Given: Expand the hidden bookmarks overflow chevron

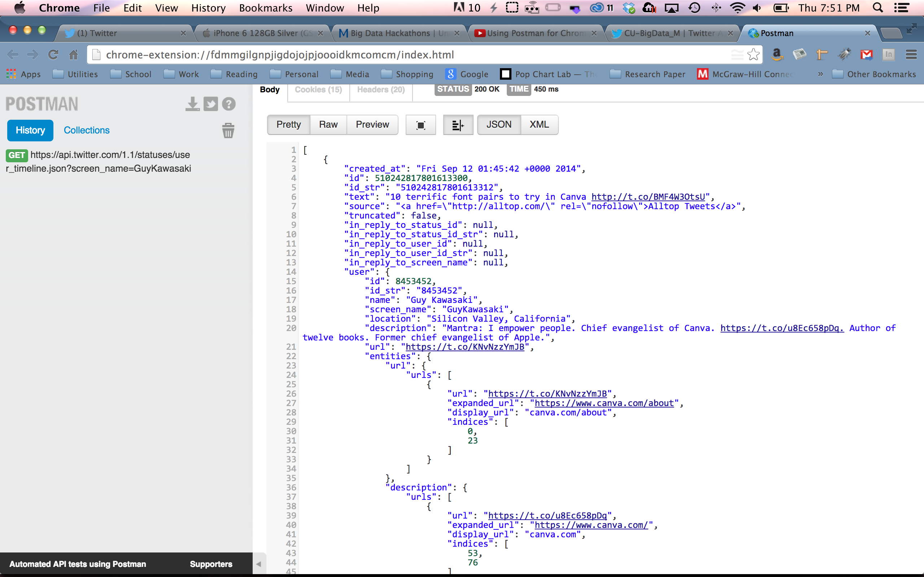Looking at the screenshot, I should (x=820, y=74).
